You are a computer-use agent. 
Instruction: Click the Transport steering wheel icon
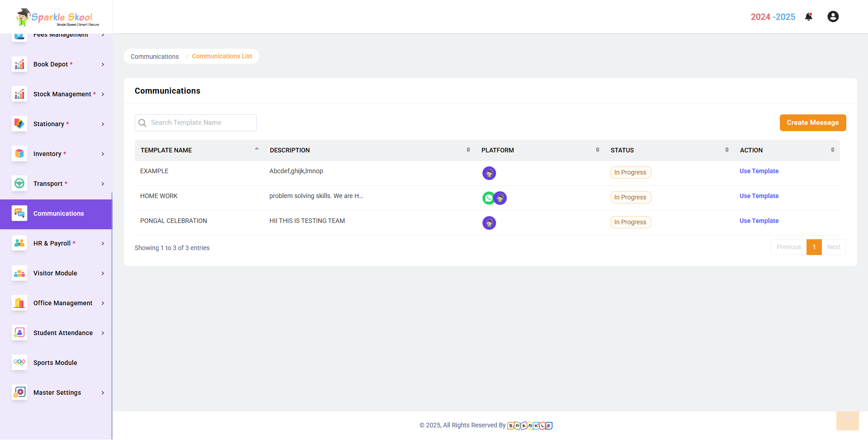point(19,184)
